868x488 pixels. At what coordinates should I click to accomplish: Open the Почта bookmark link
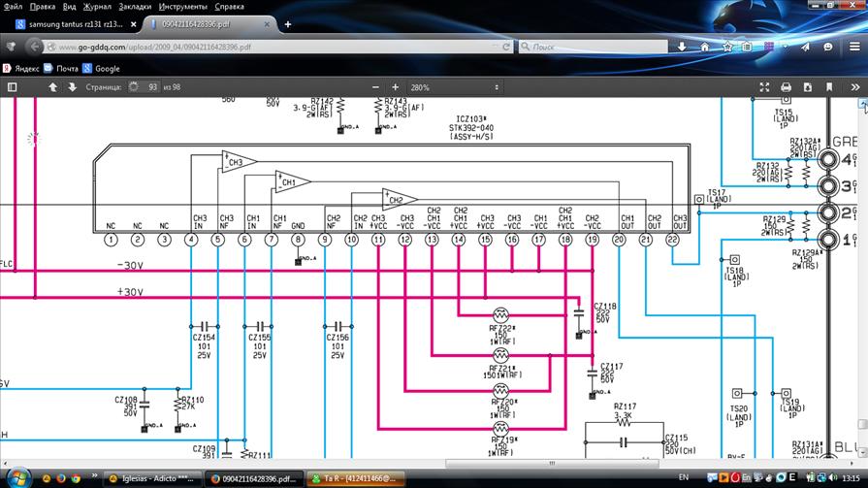click(x=60, y=68)
